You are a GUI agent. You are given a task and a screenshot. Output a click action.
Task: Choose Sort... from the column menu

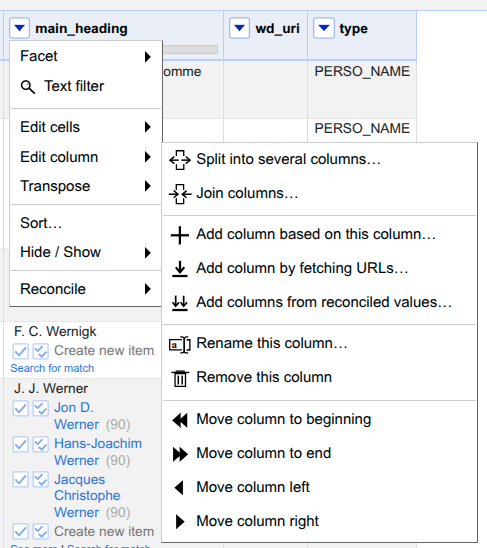click(x=86, y=223)
